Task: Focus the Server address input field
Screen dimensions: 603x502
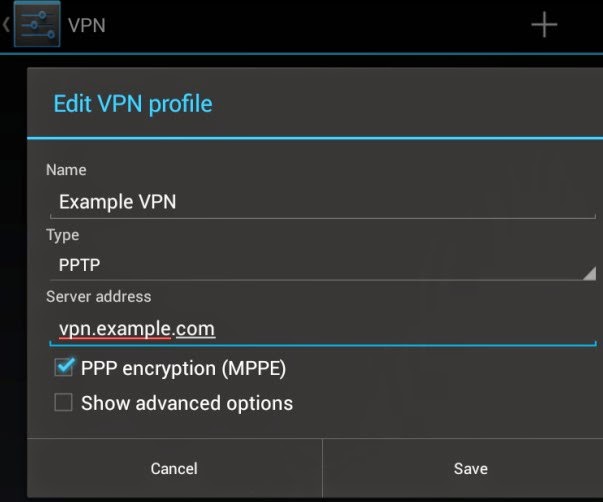Action: click(x=323, y=329)
